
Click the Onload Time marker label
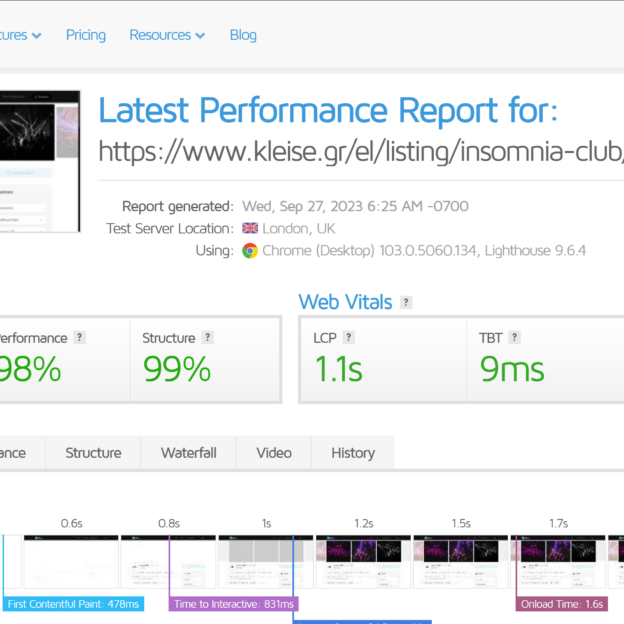click(x=562, y=604)
